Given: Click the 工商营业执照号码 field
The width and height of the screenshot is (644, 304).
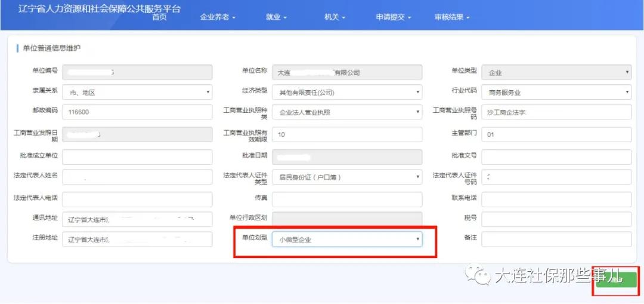Looking at the screenshot, I should pos(556,112).
